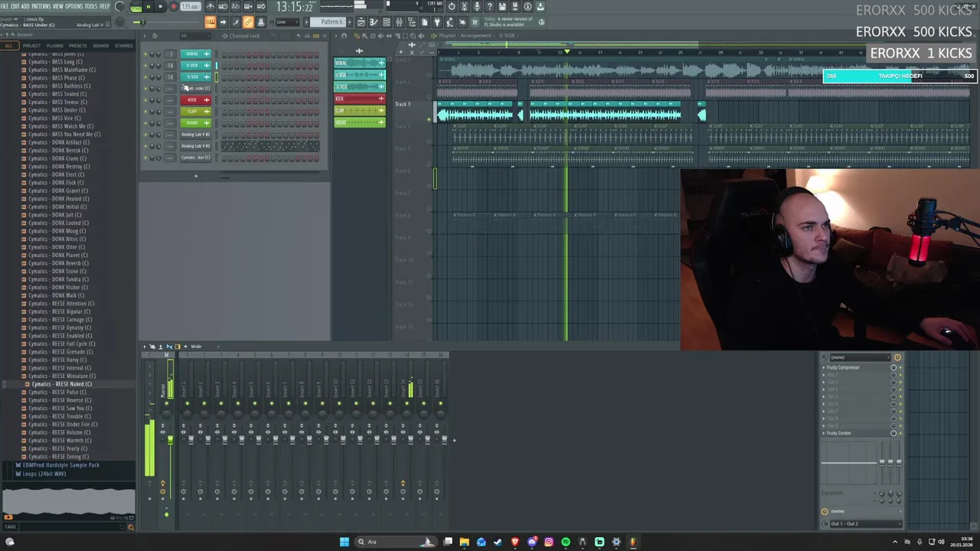The height and width of the screenshot is (551, 980).
Task: Toggle first step of KICK channel
Action: click(x=224, y=100)
